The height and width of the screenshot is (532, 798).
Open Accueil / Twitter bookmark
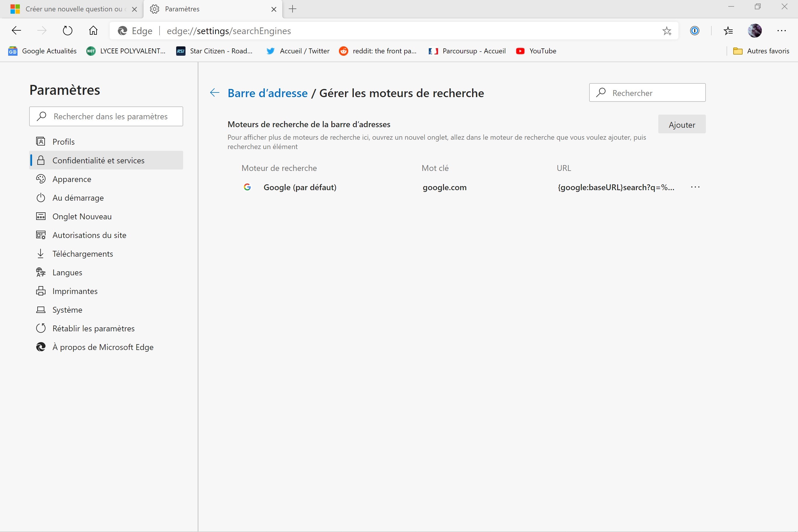(298, 51)
